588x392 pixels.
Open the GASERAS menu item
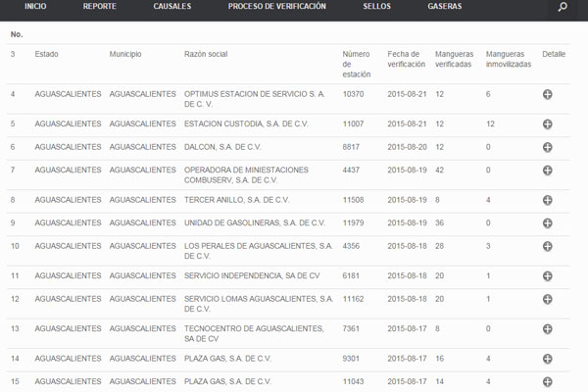click(445, 7)
